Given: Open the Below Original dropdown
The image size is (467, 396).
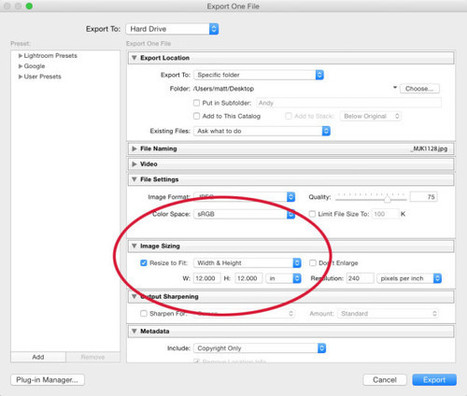Looking at the screenshot, I should (x=370, y=116).
